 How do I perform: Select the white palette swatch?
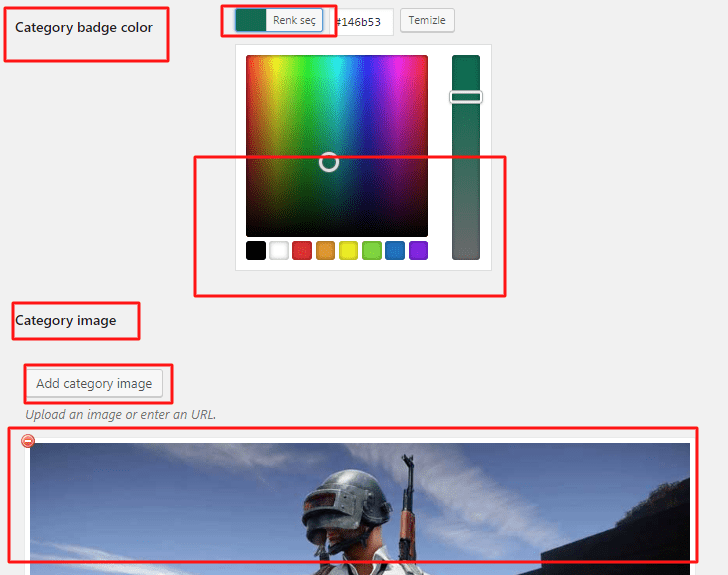(279, 250)
